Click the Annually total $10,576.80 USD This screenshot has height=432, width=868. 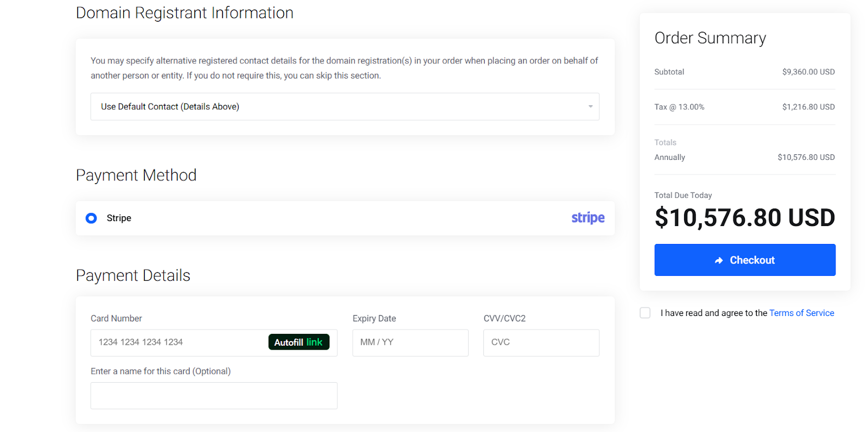806,157
